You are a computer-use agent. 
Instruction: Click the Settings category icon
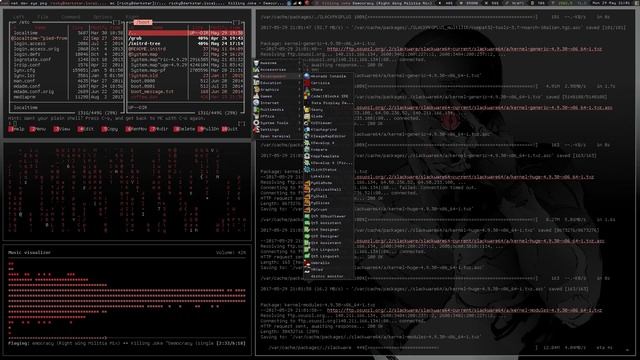coord(256,129)
